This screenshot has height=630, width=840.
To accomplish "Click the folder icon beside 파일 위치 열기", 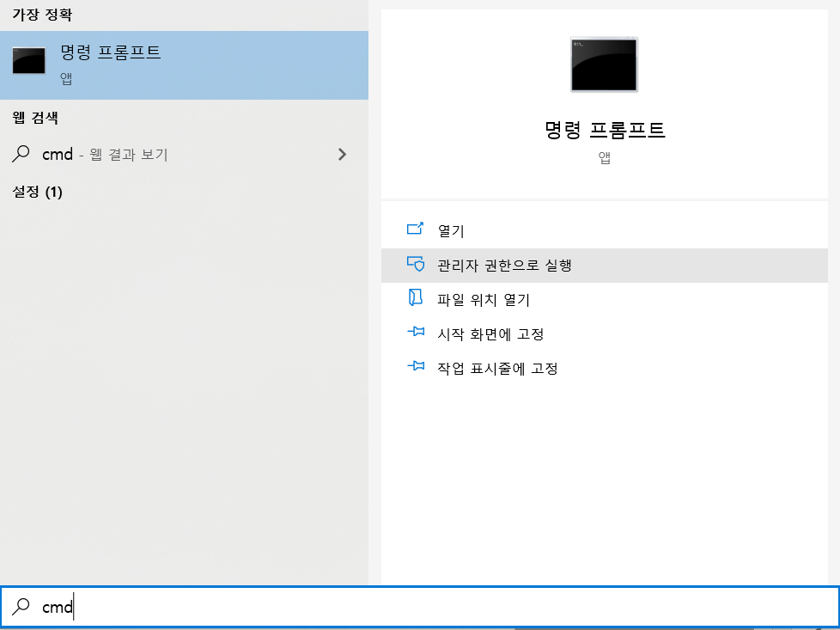I will coord(415,300).
